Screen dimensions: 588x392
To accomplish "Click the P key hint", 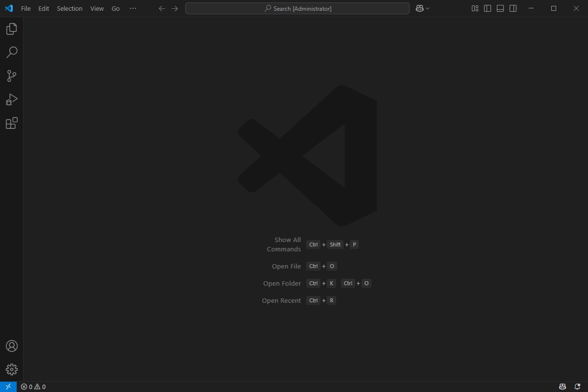I will point(354,245).
